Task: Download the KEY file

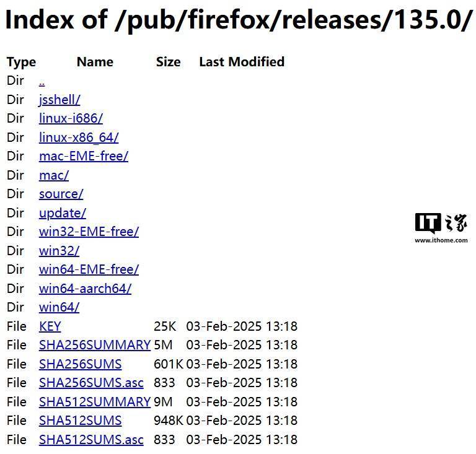Action: tap(50, 326)
